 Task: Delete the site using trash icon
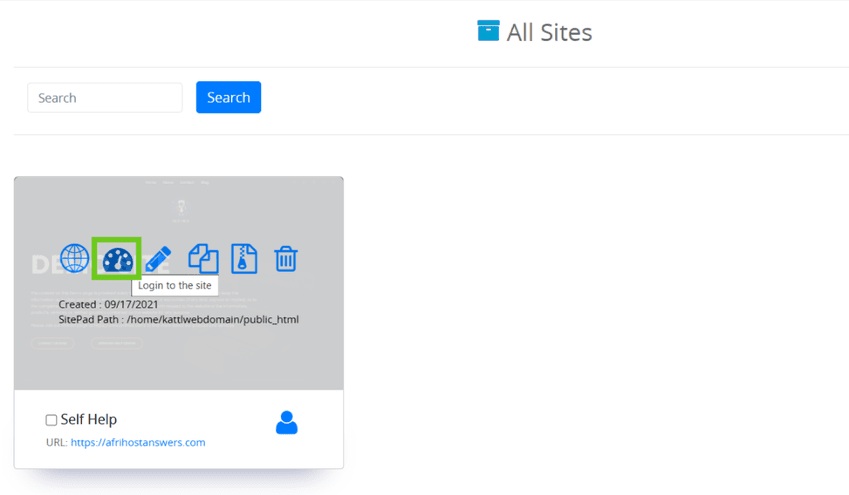coord(286,258)
